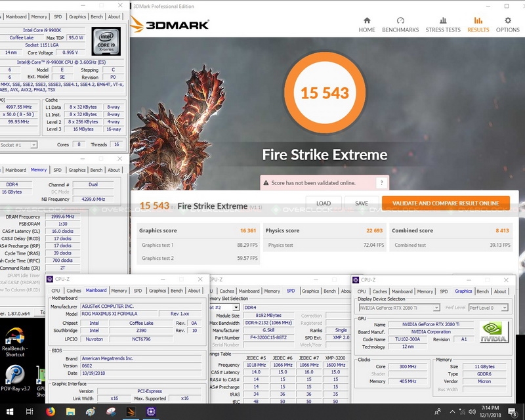The height and width of the screenshot is (420, 525).
Task: Click Graphics test 2 row
Action: pyautogui.click(x=199, y=258)
